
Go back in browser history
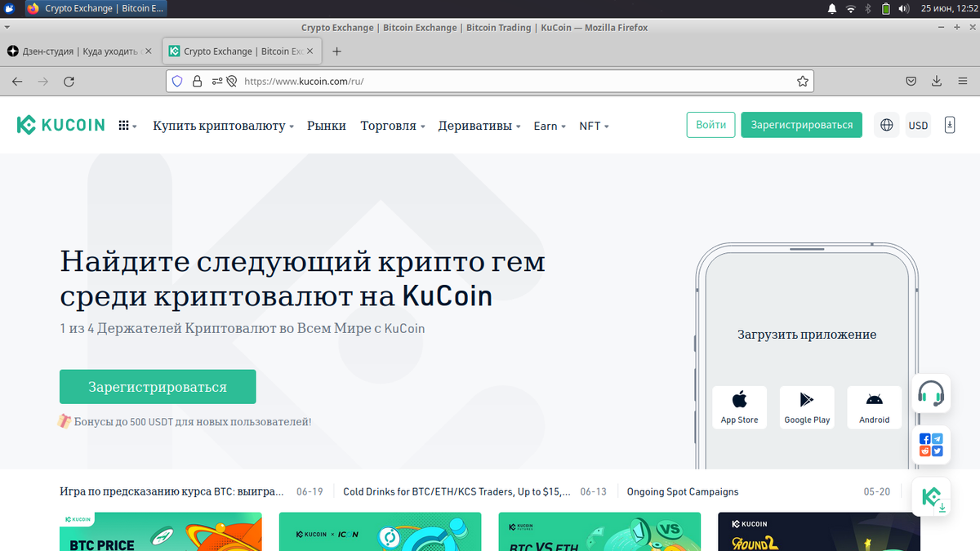click(17, 82)
